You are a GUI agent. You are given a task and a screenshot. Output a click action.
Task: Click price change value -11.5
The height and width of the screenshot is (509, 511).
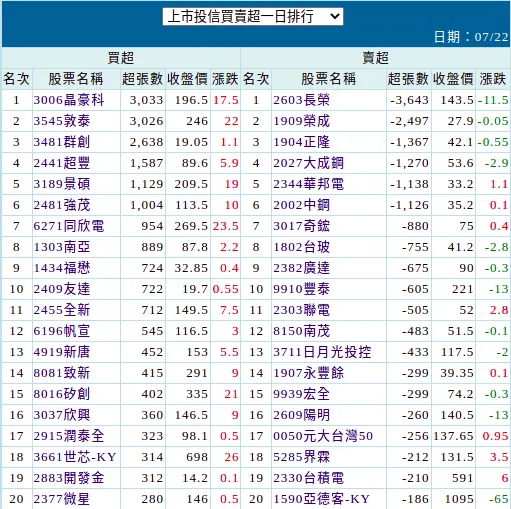(493, 100)
